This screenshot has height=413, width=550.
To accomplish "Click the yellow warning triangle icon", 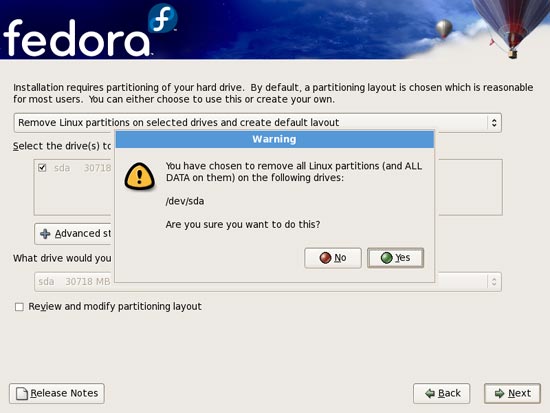I will (140, 176).
